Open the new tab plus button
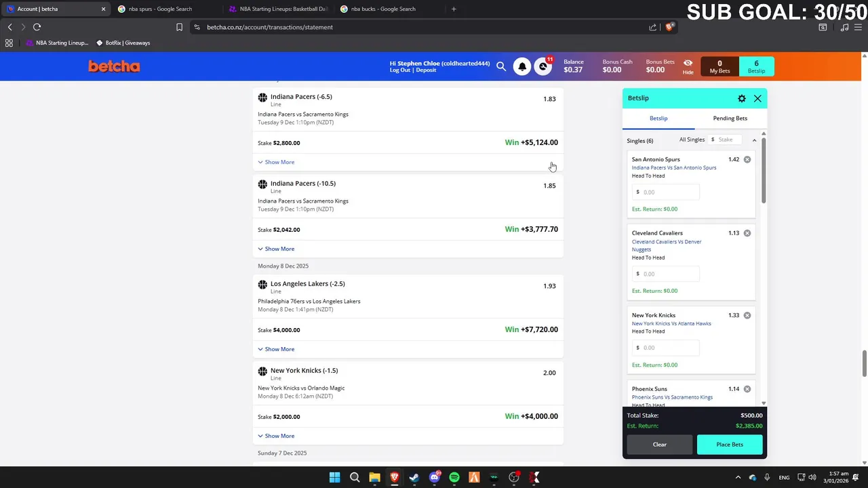The image size is (868, 488). [x=454, y=9]
